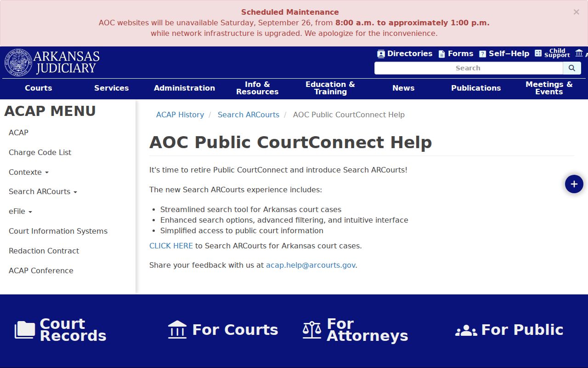Click the Directories text link
Screen dimensions: 588x368
pos(410,54)
